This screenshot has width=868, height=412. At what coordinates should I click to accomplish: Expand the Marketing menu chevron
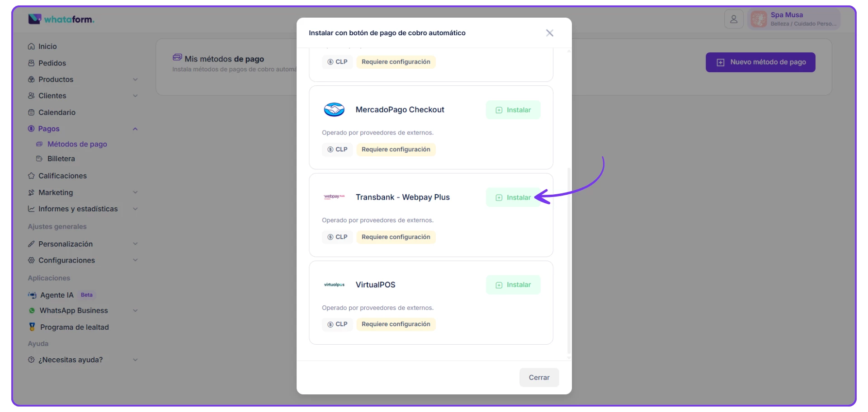(135, 192)
